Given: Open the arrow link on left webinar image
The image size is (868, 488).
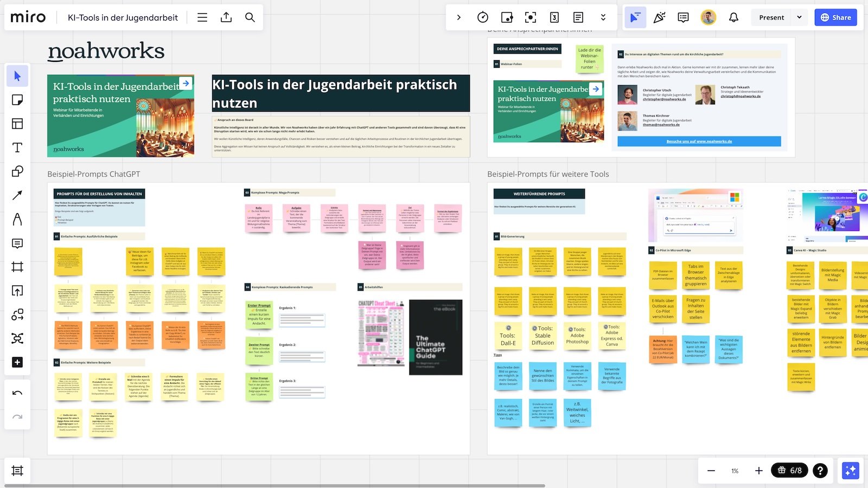Looking at the screenshot, I should coord(186,84).
